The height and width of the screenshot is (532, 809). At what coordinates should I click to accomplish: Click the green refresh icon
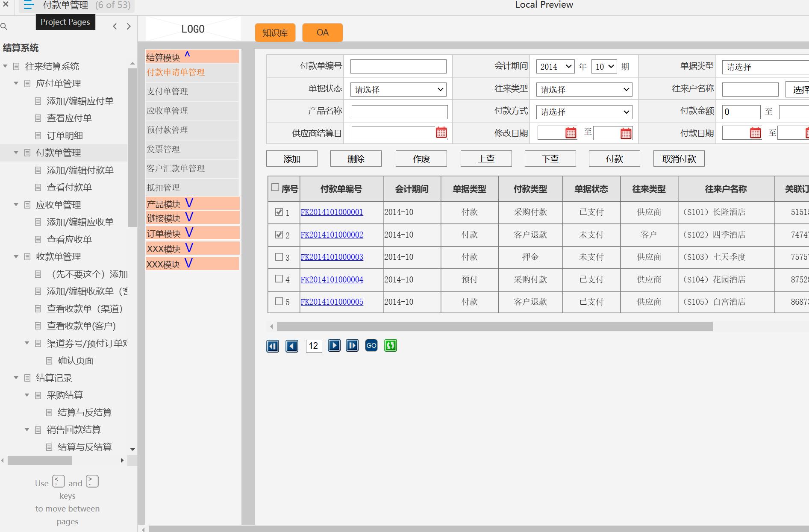coord(391,345)
